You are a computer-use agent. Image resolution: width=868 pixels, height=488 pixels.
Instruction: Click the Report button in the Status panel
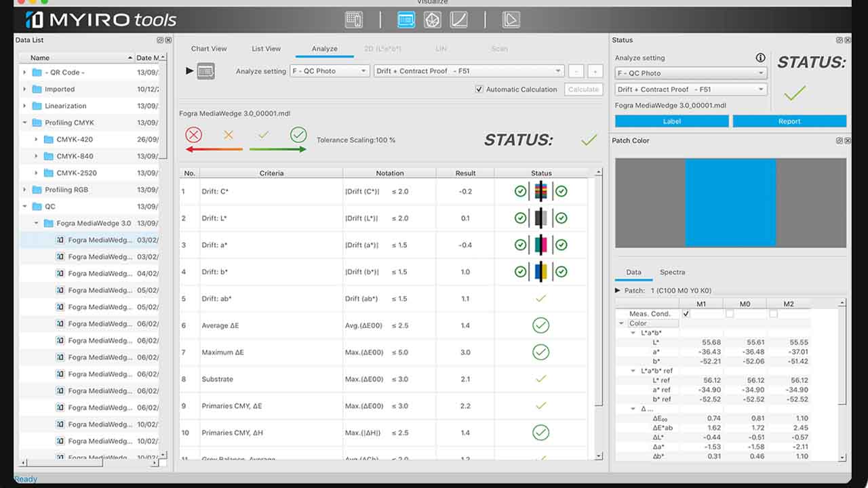coord(789,121)
